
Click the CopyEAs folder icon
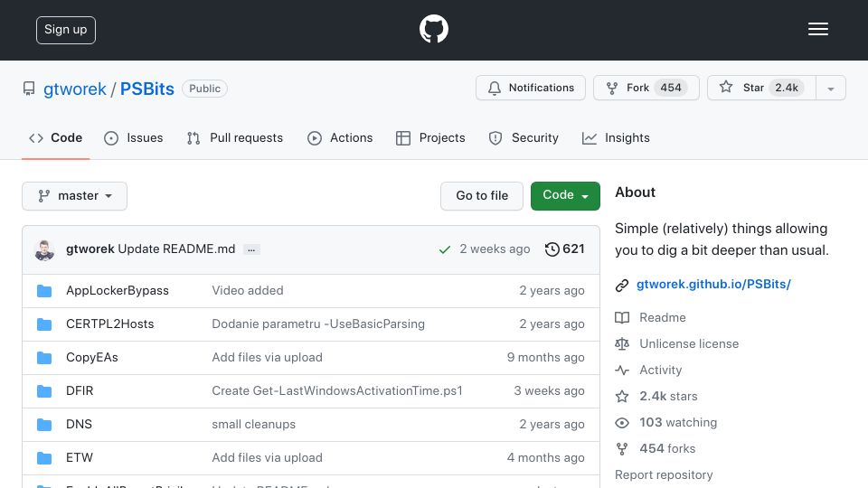pos(44,358)
